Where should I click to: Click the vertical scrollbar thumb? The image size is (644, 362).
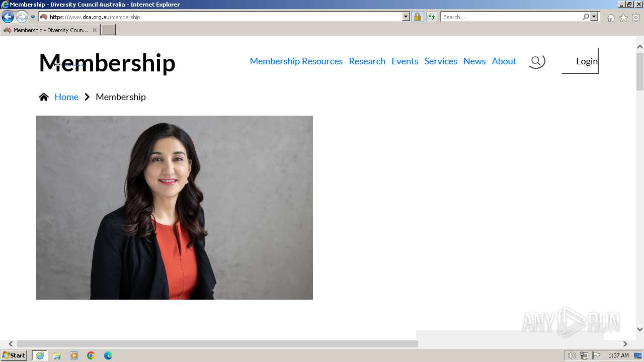pos(640,71)
